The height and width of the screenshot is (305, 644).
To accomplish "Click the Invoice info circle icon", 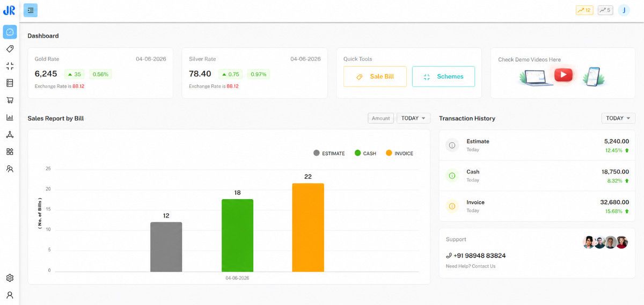I will click(x=452, y=206).
